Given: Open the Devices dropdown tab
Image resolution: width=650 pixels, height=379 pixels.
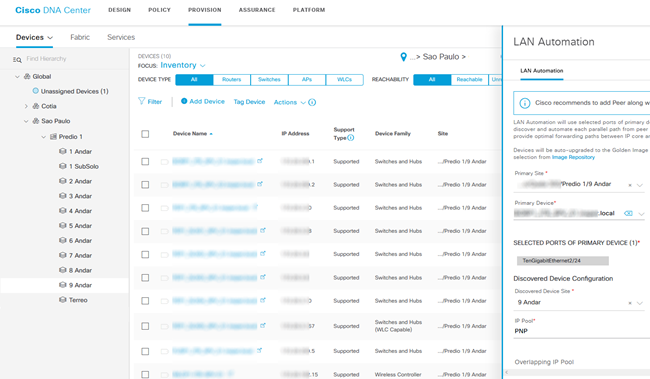Looking at the screenshot, I should tap(34, 37).
